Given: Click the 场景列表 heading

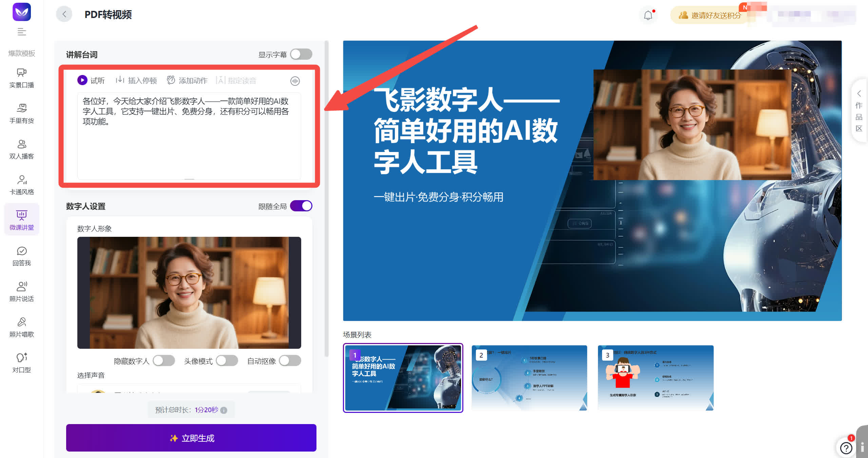Looking at the screenshot, I should point(357,335).
